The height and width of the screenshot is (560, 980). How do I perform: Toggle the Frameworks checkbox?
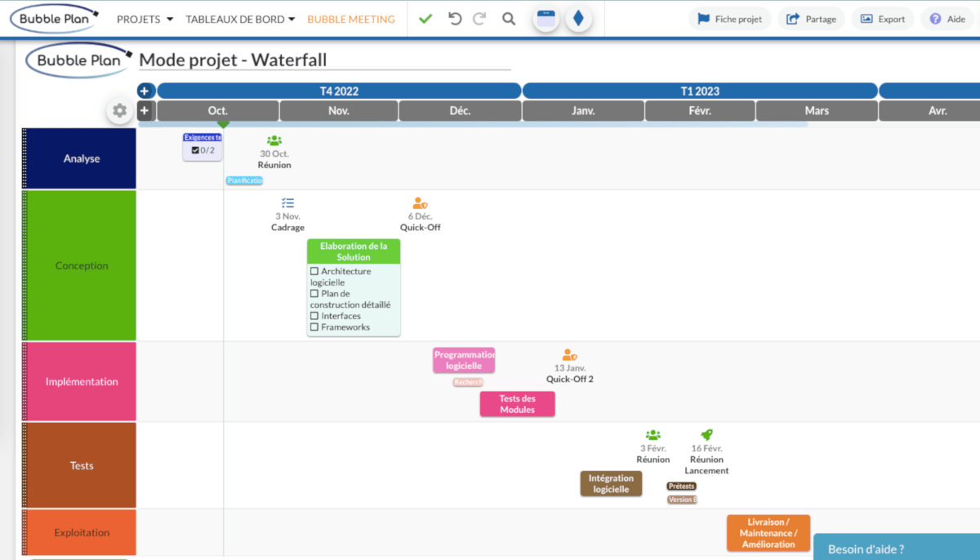(314, 327)
